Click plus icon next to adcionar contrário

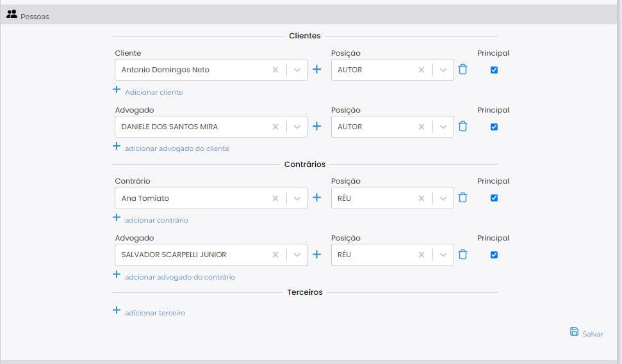117,218
